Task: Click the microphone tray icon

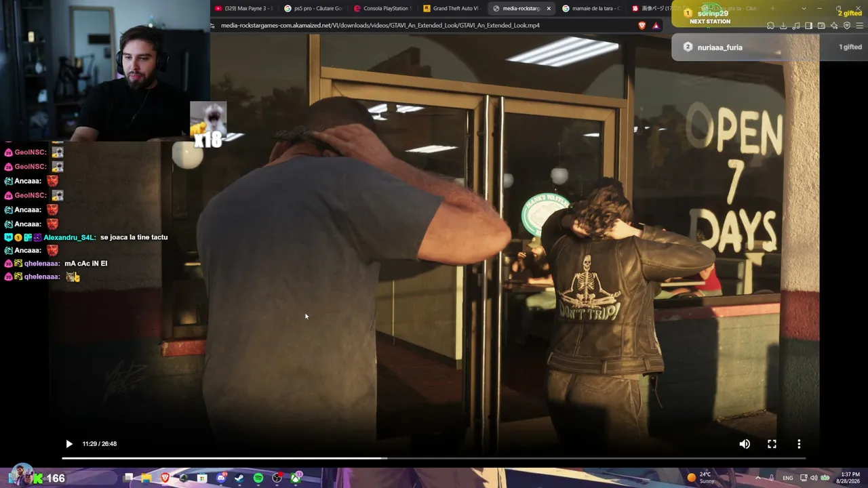Action: [x=772, y=478]
